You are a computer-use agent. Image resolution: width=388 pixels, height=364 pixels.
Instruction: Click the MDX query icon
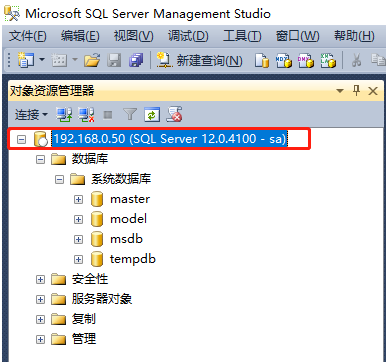(284, 61)
